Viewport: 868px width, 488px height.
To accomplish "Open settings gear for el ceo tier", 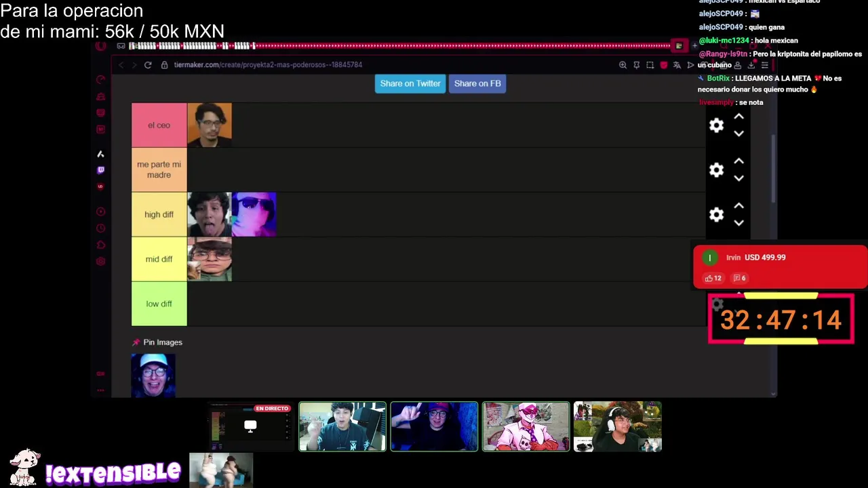I will (716, 125).
